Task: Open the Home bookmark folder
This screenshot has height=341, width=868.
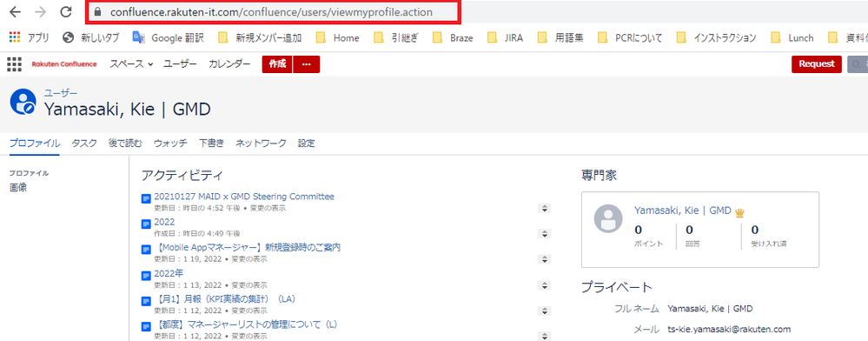Action: 337,37
